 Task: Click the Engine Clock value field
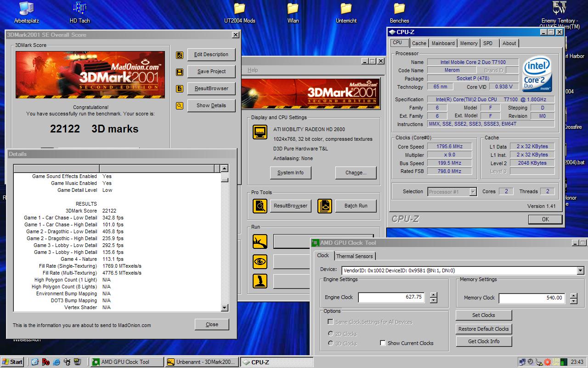coord(391,297)
